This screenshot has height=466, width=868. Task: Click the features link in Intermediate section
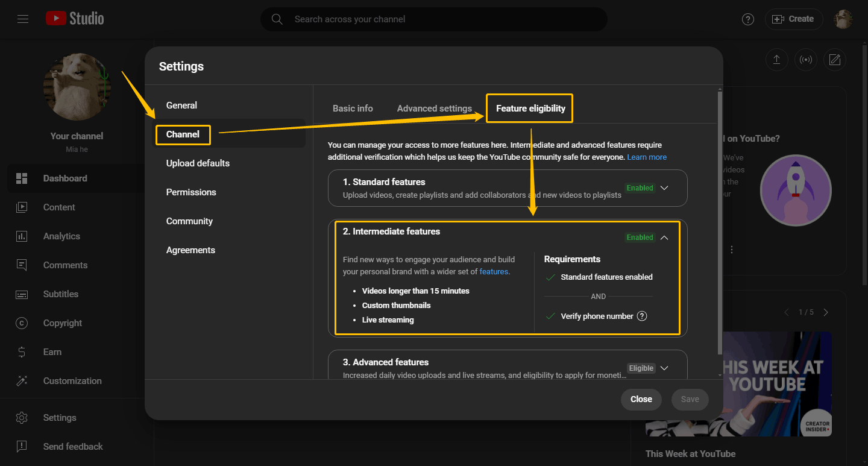coord(494,272)
